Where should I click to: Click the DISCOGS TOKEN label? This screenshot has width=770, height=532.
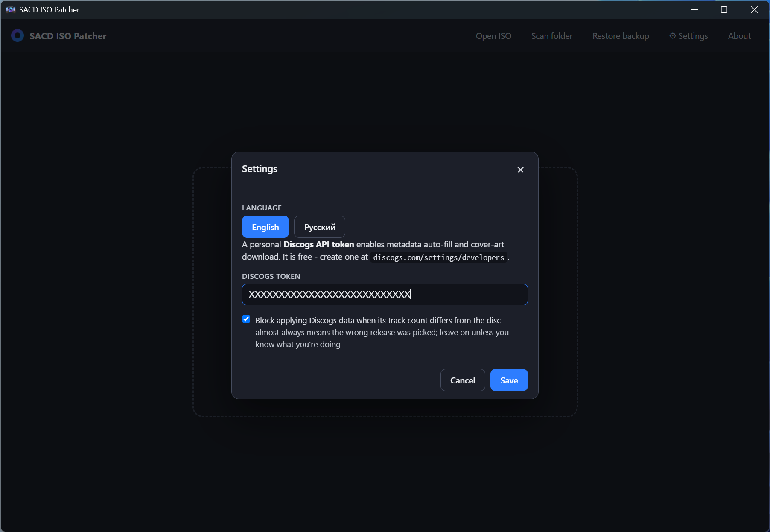pos(271,276)
